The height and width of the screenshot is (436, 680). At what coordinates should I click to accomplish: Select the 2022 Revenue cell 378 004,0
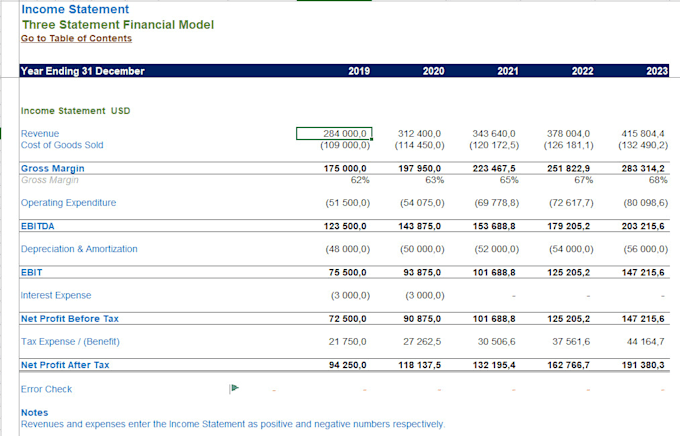click(x=569, y=134)
